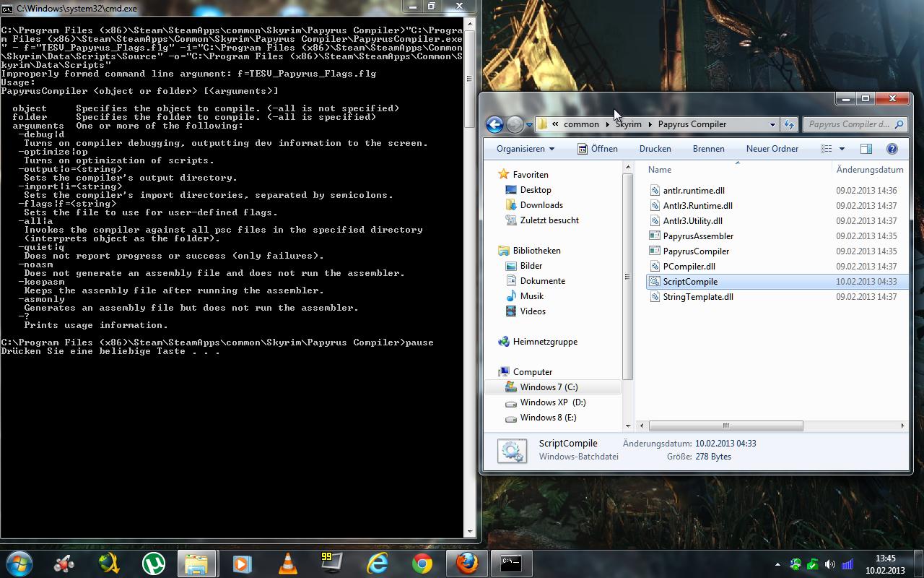The image size is (924, 578).
Task: Expand the address bar history dropdown
Action: [772, 124]
